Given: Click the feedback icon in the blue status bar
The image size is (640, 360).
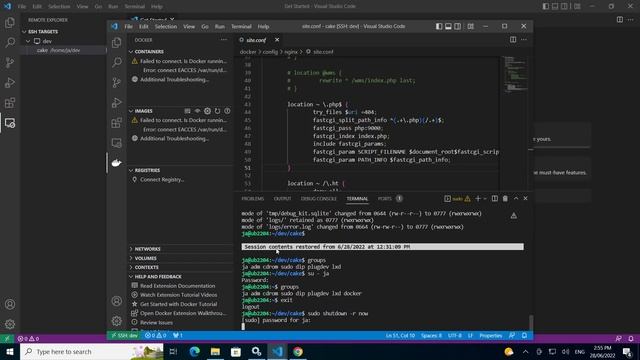Looking at the screenshot, I should (512, 336).
